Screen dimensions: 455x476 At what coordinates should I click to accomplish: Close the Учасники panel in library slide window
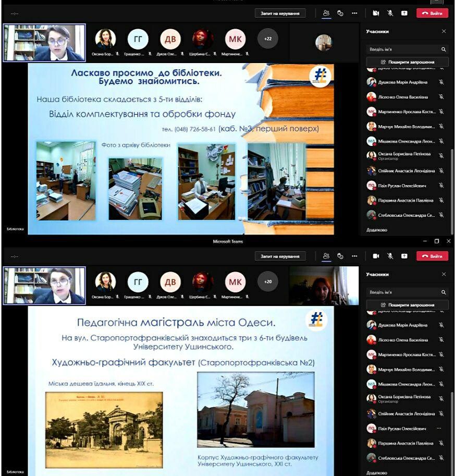(x=444, y=31)
